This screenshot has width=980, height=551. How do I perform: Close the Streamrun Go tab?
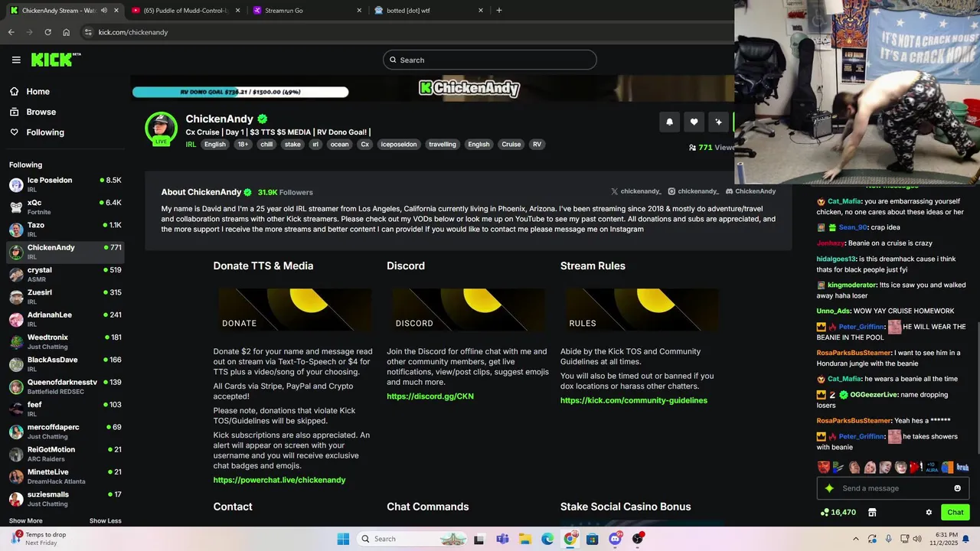[x=359, y=11]
